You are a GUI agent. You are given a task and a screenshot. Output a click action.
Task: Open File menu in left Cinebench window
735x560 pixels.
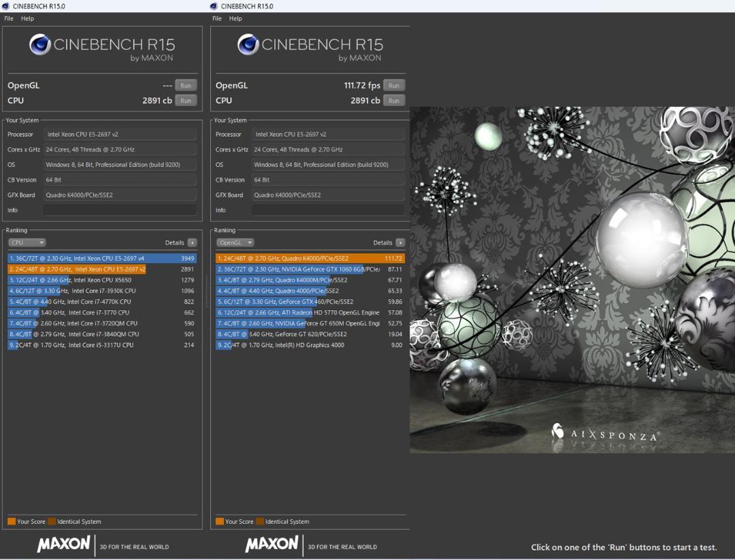click(9, 19)
